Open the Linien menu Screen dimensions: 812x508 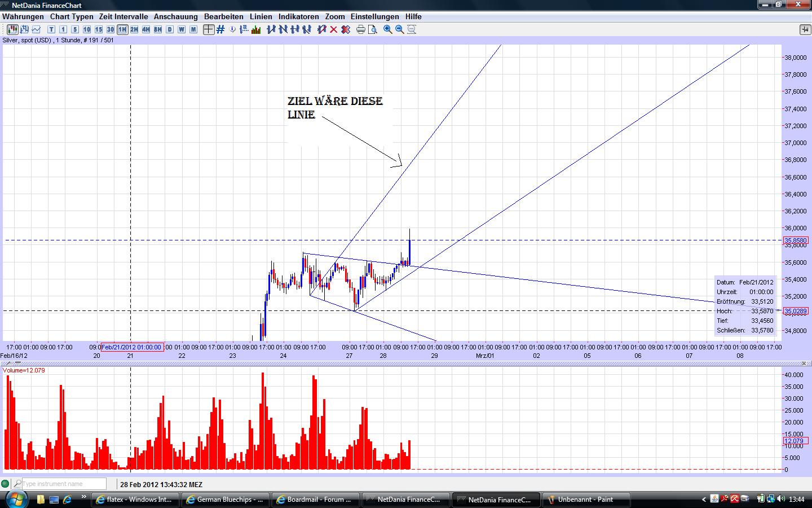261,17
